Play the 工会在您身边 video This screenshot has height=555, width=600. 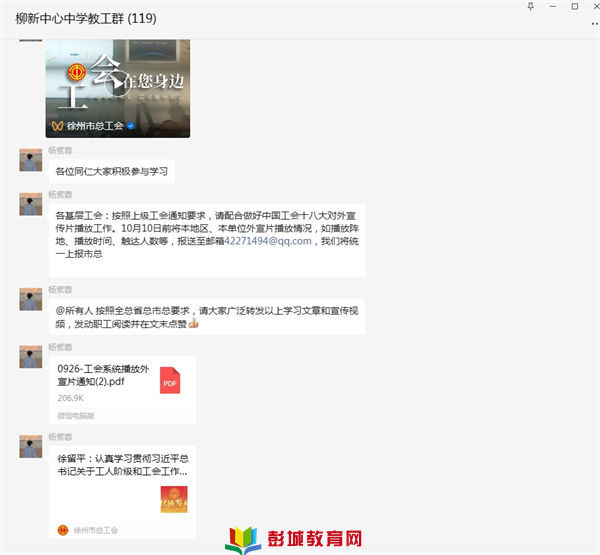click(x=118, y=83)
